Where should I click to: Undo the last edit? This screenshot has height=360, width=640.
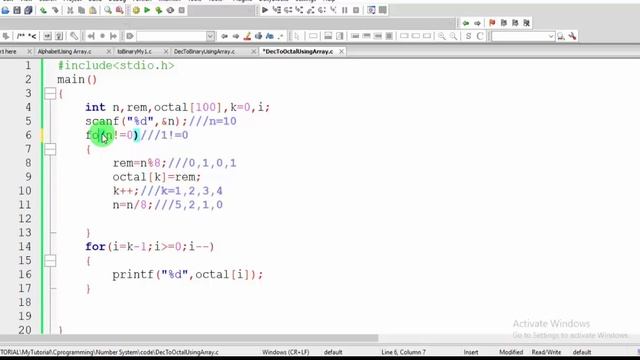click(43, 10)
